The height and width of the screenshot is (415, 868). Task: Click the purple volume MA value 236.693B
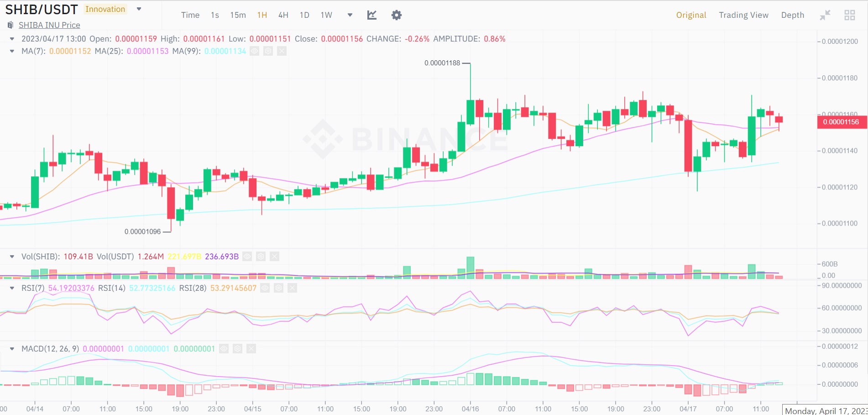(222, 257)
